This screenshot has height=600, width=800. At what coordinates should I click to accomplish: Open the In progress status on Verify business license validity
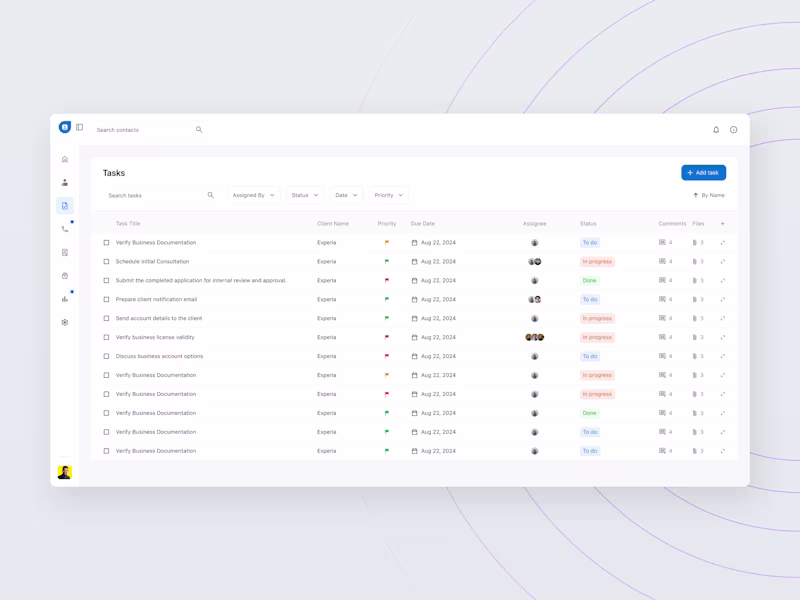coord(597,337)
